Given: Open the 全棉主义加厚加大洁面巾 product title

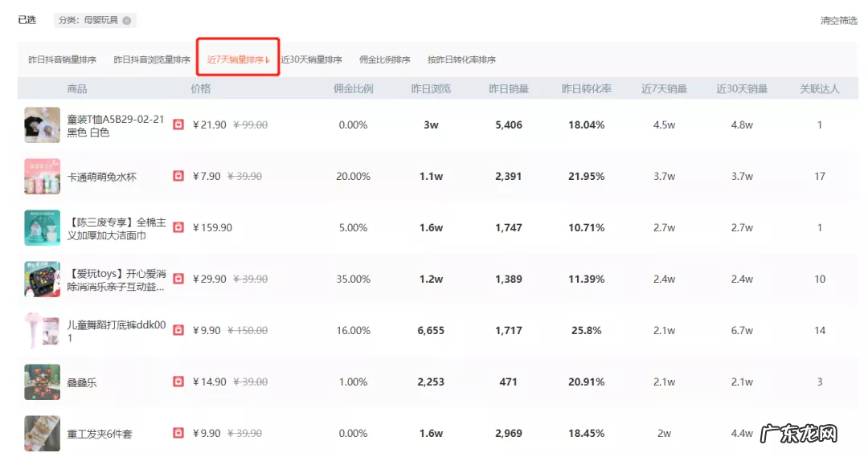Looking at the screenshot, I should (x=116, y=228).
